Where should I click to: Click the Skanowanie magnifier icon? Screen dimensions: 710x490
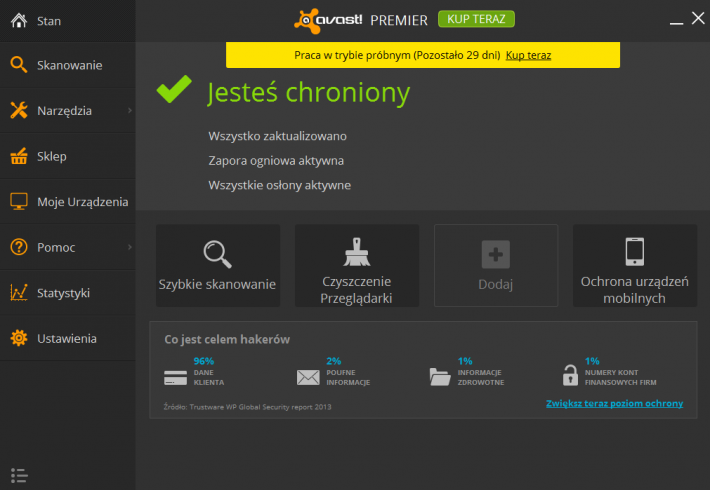tap(19, 65)
